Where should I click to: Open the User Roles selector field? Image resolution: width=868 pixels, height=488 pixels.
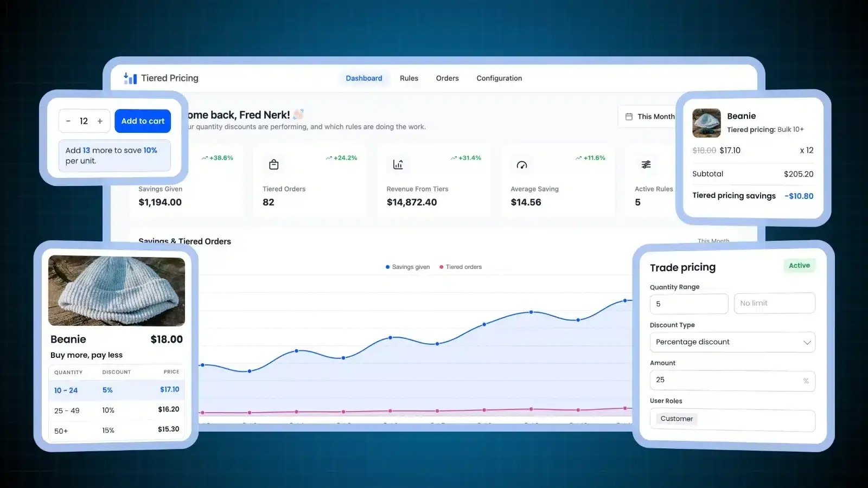click(732, 420)
